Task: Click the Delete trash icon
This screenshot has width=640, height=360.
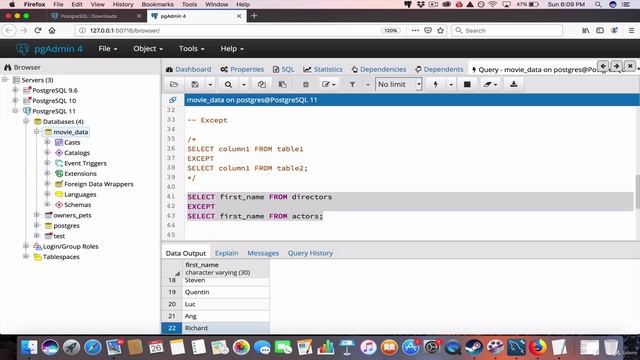Action: pyautogui.click(x=305, y=84)
